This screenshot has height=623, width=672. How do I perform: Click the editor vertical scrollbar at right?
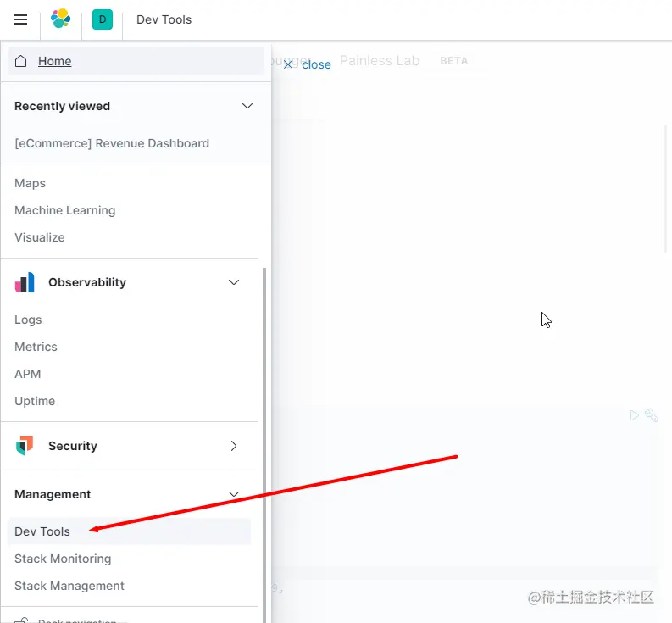coord(664,189)
